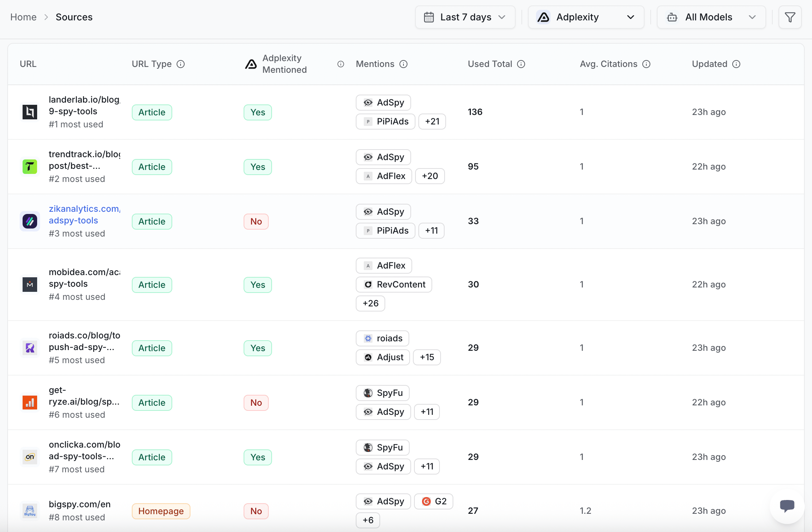This screenshot has height=532, width=812.
Task: Show Updated column info icon
Action: (736, 64)
